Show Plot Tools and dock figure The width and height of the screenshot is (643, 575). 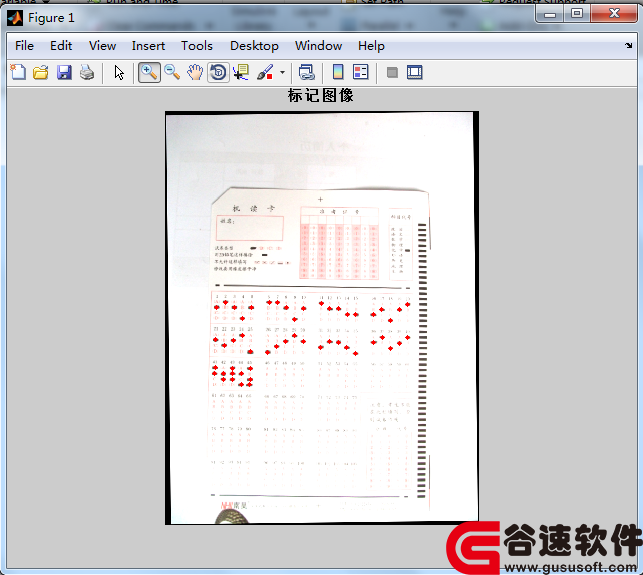point(415,73)
